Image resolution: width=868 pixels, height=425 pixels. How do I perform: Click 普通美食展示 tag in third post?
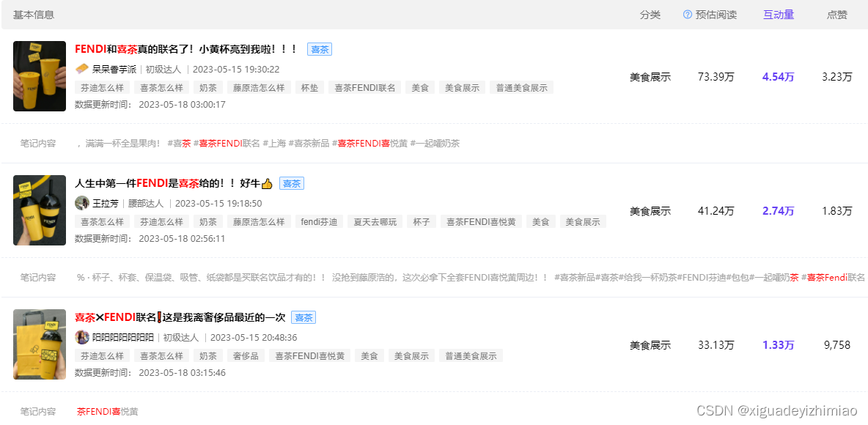pos(471,355)
